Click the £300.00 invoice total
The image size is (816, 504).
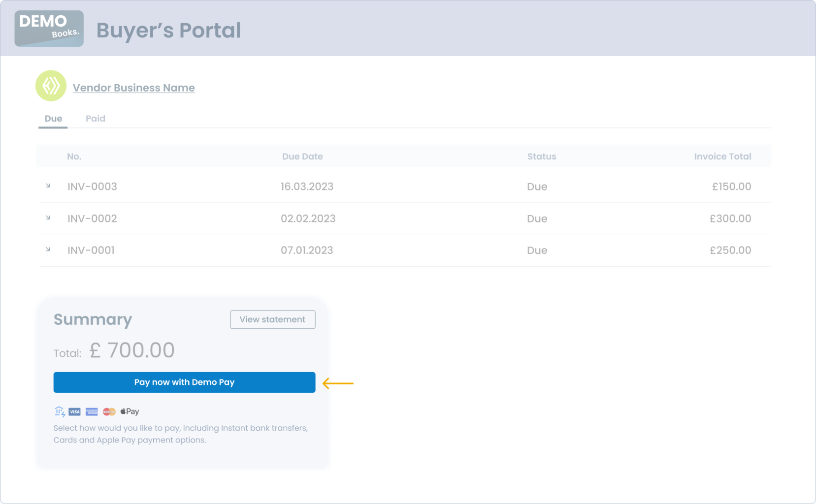tap(730, 219)
